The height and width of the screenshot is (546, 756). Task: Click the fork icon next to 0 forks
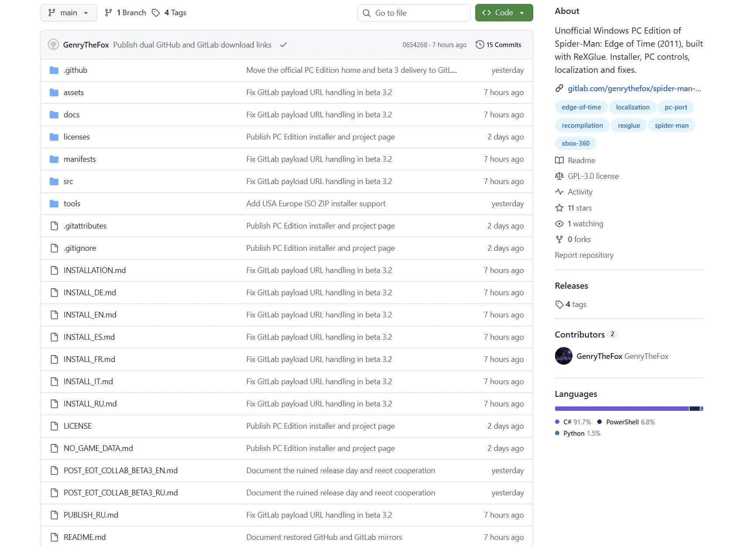coord(559,239)
